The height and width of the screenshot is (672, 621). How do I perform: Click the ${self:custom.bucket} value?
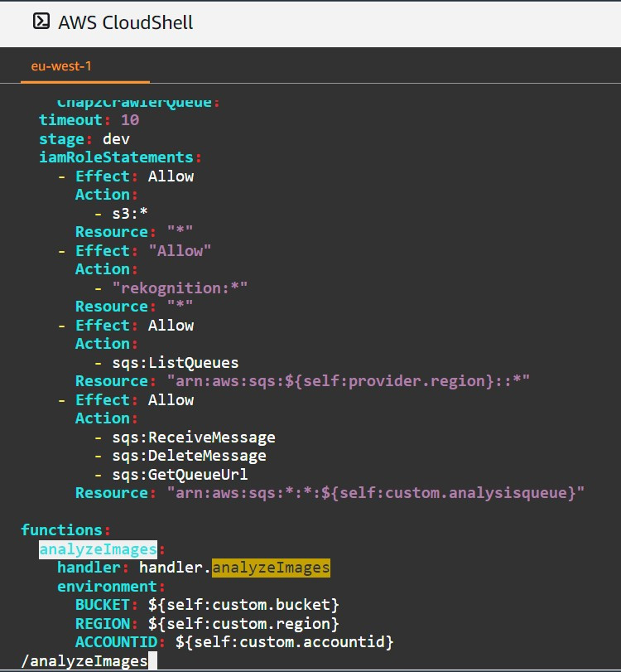(243, 605)
